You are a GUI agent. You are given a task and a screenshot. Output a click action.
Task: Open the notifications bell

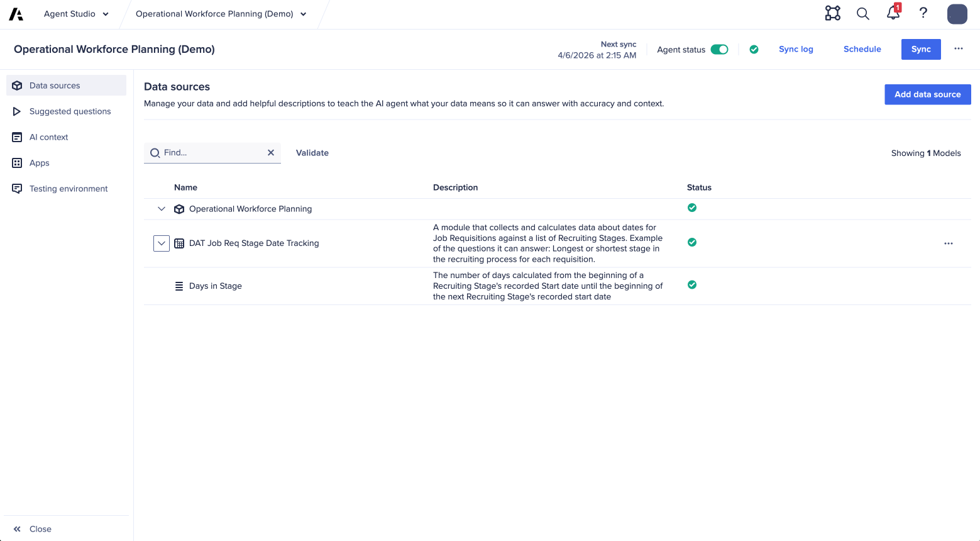pos(893,13)
